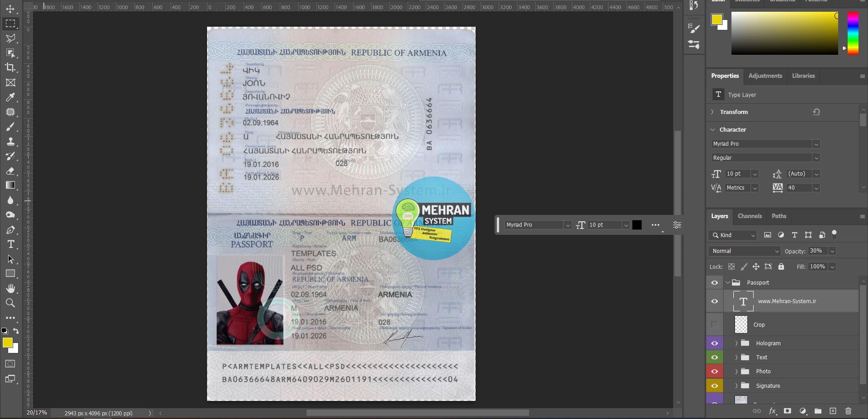Select the Rectangular Marquee tool
The width and height of the screenshot is (868, 419).
coord(10,24)
